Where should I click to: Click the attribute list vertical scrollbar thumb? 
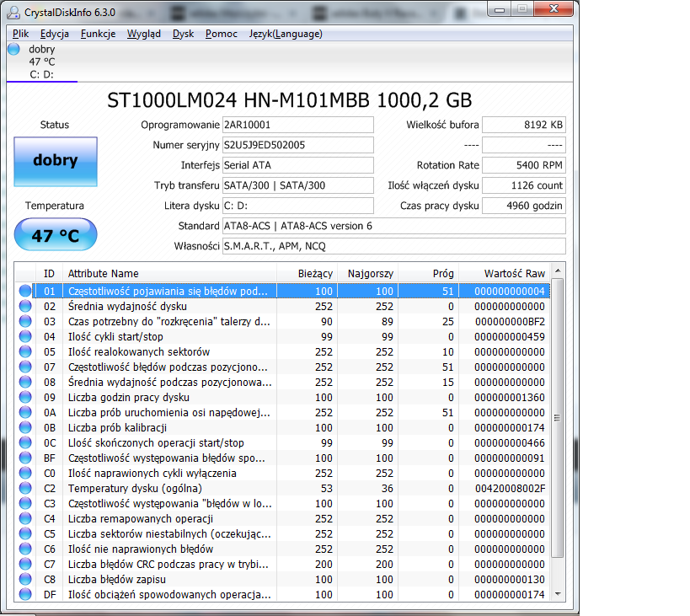[x=558, y=418]
